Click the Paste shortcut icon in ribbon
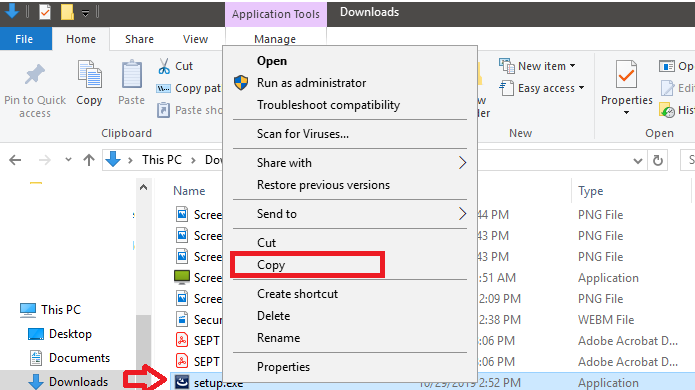The height and width of the screenshot is (390, 695). pyautogui.click(x=163, y=109)
